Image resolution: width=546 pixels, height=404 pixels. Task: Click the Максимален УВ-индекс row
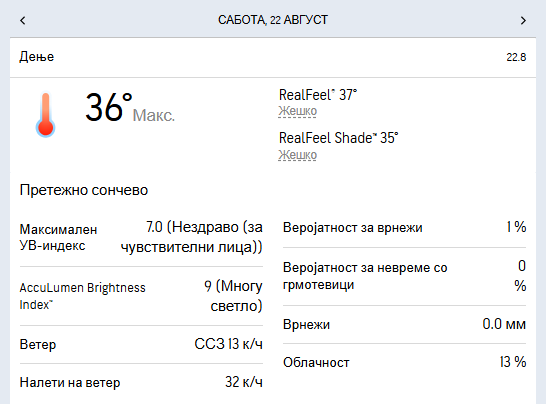point(141,238)
